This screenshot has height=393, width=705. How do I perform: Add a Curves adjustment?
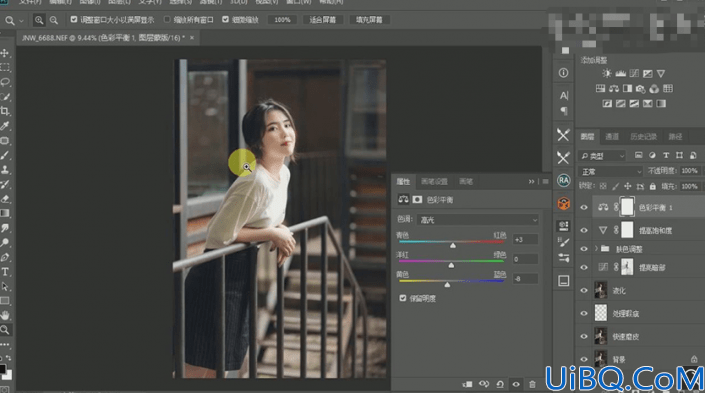634,73
